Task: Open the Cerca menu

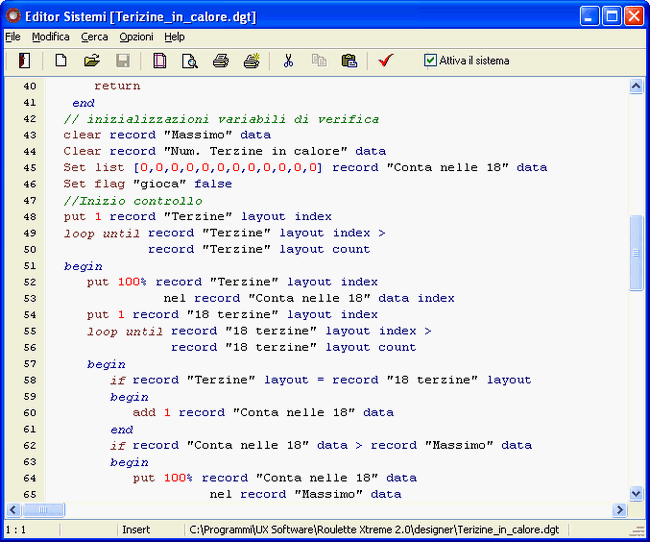Action: [95, 37]
